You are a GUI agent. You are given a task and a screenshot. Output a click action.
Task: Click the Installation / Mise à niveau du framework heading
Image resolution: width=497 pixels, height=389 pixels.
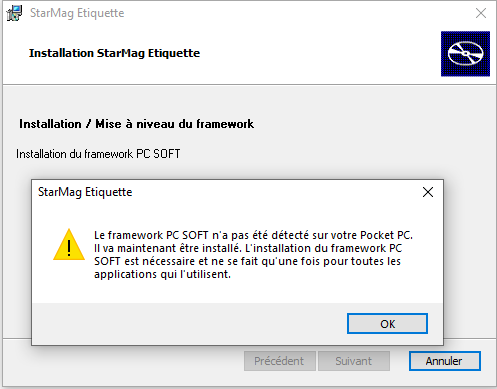136,124
